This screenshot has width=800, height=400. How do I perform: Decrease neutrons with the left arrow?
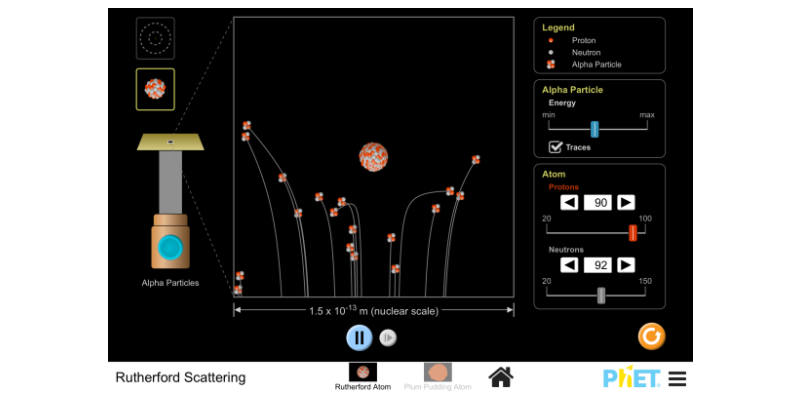(x=568, y=265)
